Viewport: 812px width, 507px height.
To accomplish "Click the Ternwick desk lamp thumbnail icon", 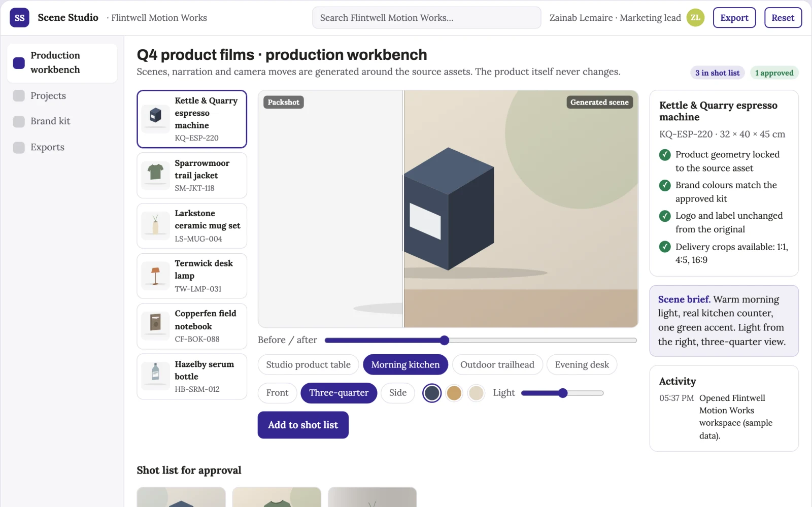I will 155,276.
